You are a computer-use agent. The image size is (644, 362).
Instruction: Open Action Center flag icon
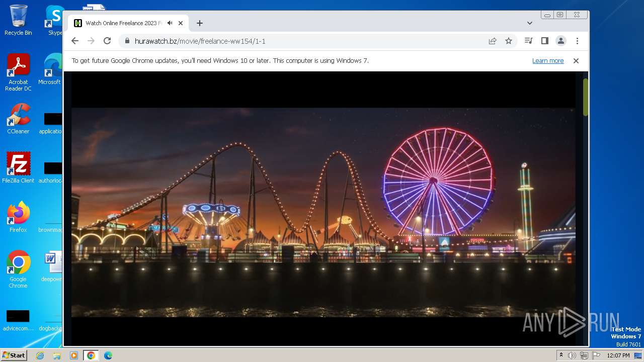tap(596, 355)
